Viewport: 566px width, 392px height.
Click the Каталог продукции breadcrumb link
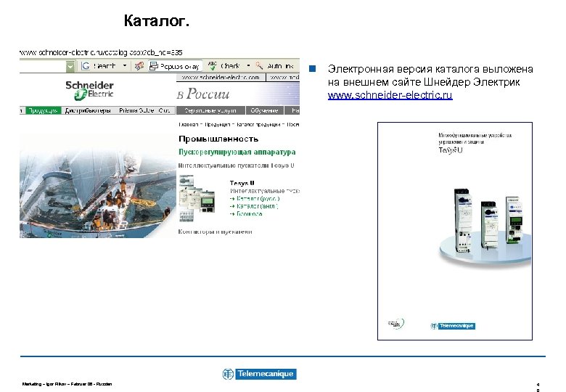(258, 125)
